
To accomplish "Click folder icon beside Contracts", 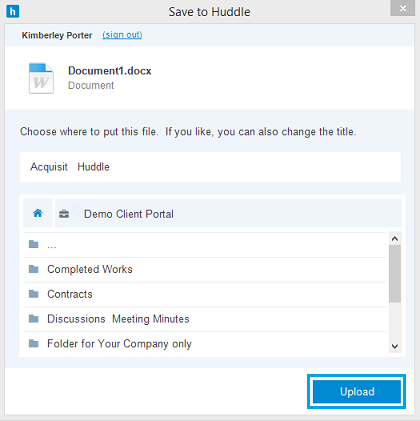I will (34, 294).
